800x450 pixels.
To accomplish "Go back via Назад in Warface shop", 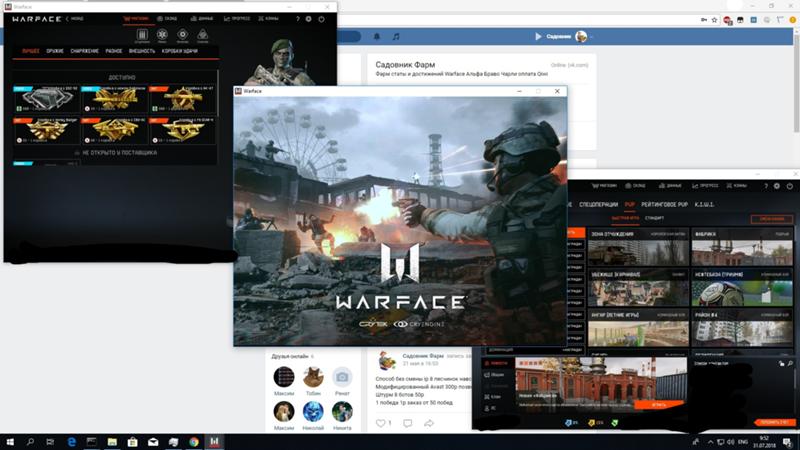I will [74, 19].
